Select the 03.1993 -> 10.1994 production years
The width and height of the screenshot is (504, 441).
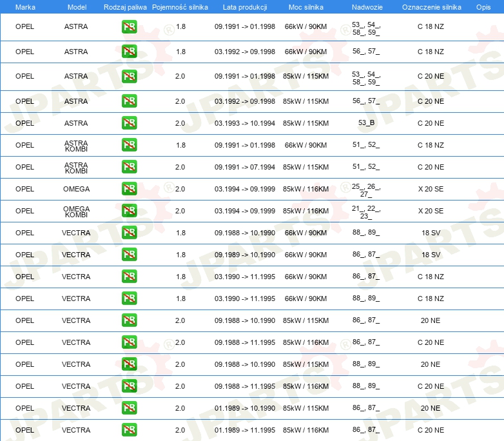245,123
